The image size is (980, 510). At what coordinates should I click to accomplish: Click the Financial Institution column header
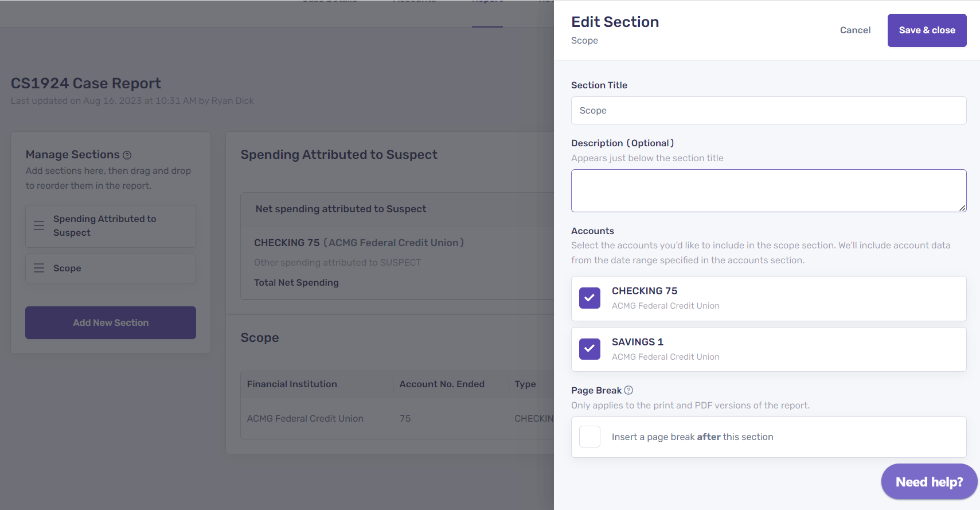click(x=292, y=384)
